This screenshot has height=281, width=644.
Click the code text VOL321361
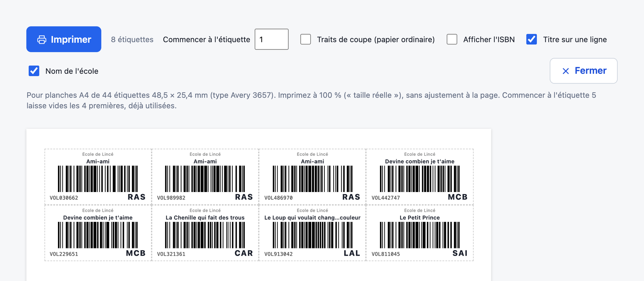(x=171, y=254)
